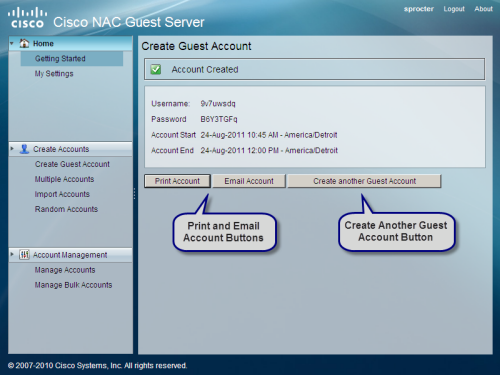Open Multiple Accounts page
Screen dimensions: 500x375
(64, 179)
